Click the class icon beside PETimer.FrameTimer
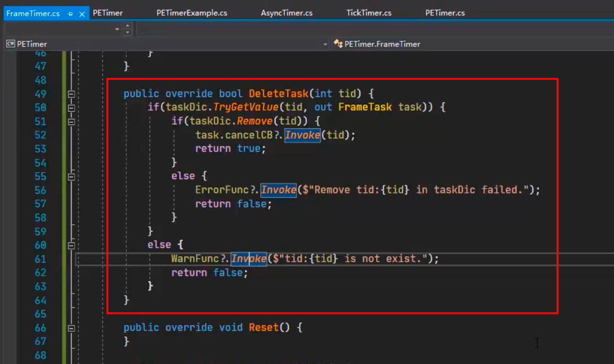614x364 pixels. click(x=338, y=44)
